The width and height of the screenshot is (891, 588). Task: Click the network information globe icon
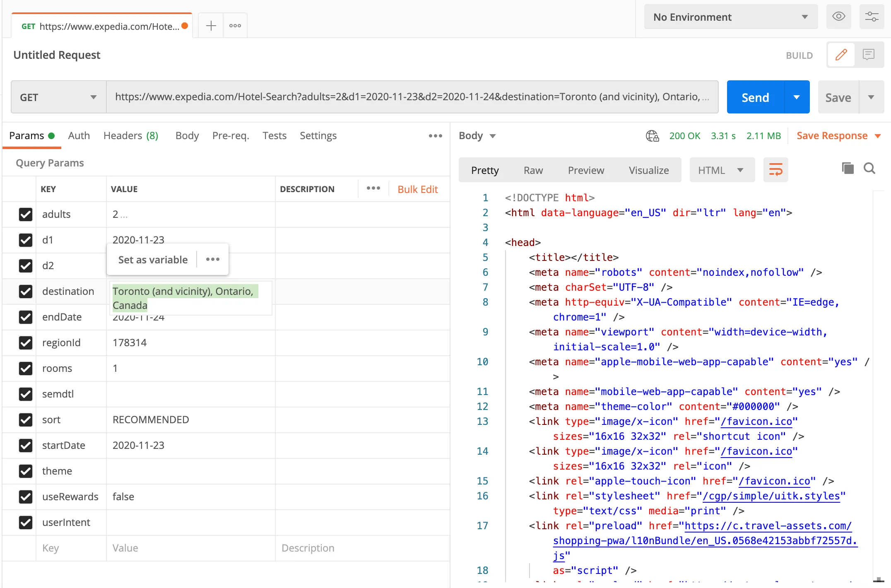tap(652, 136)
